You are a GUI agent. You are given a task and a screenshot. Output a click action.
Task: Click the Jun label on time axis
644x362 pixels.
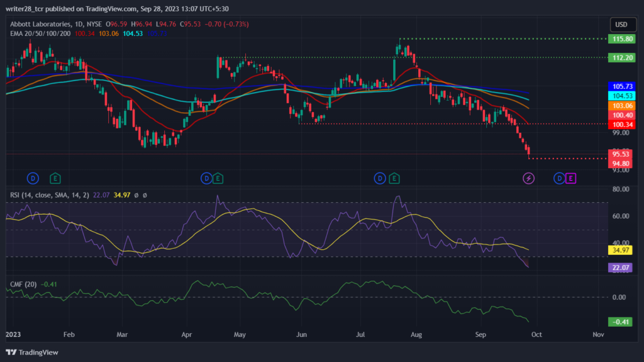click(301, 334)
